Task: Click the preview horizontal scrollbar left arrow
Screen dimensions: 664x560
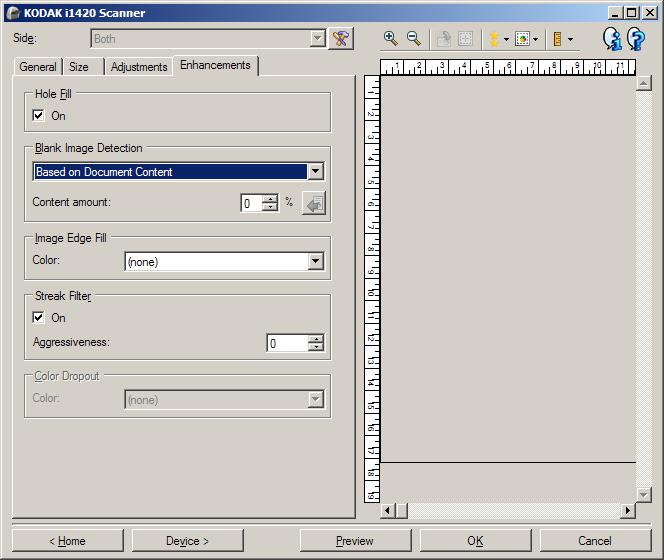Action: coord(387,510)
